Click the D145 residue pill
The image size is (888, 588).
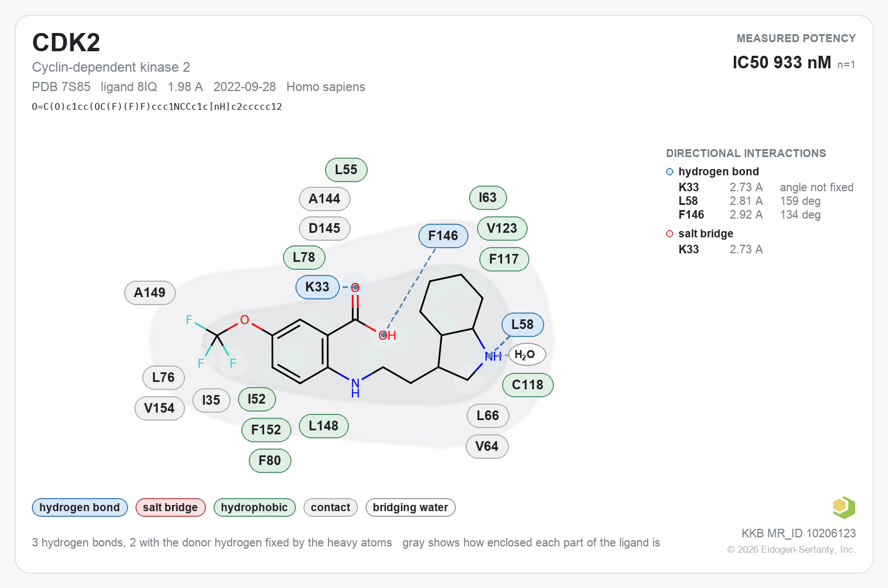pyautogui.click(x=324, y=228)
